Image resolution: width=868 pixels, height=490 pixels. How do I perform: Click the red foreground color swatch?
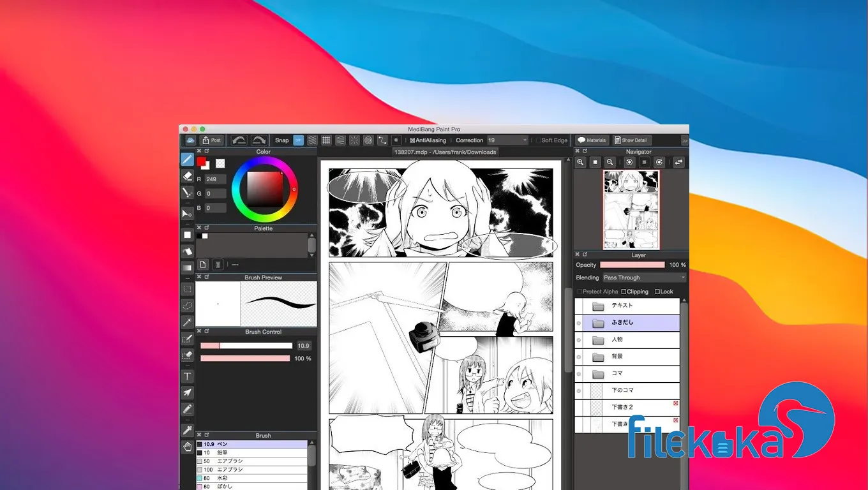pos(202,161)
